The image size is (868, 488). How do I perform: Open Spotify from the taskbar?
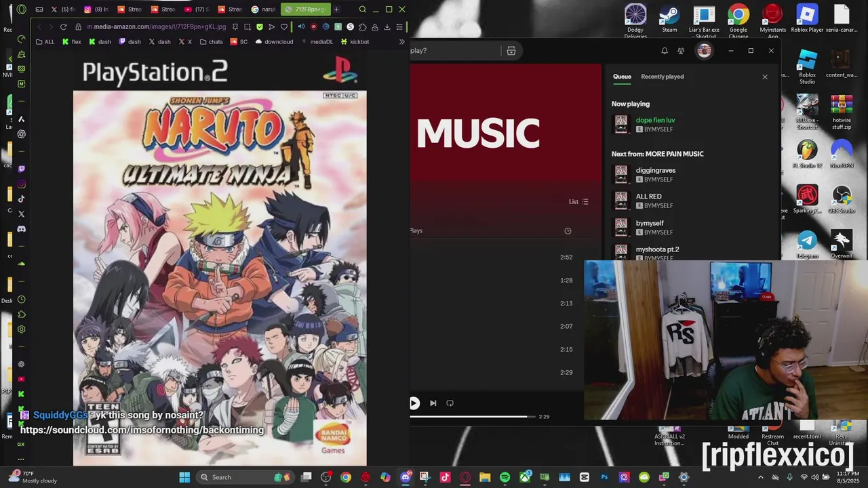coord(505,477)
